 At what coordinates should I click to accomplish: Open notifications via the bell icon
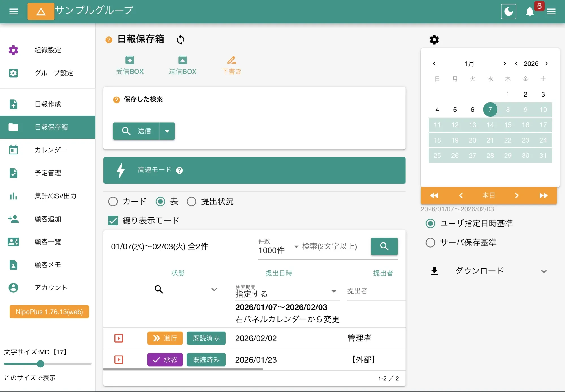(530, 12)
